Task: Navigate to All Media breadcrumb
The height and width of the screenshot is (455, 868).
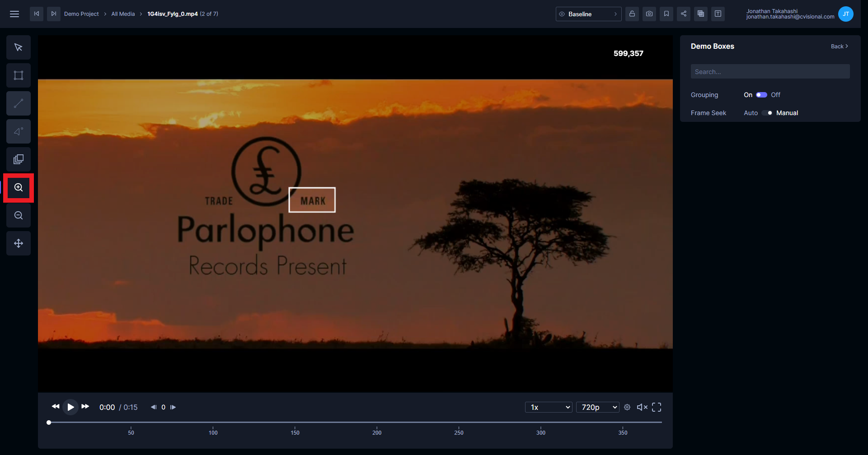Action: coord(123,14)
